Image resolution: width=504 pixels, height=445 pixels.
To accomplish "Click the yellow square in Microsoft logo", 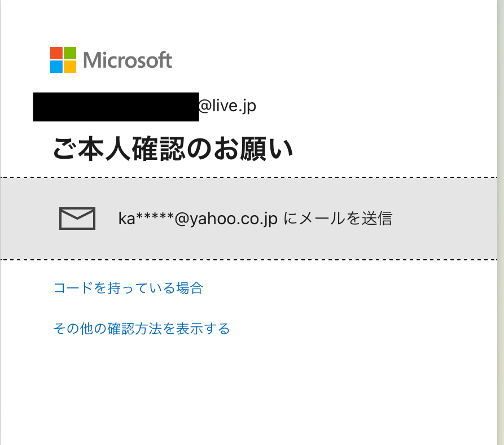I will [x=70, y=67].
